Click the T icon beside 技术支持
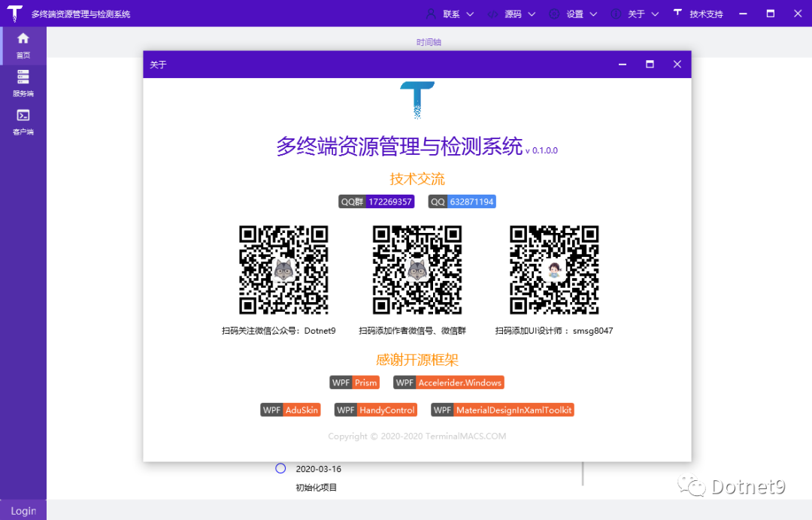This screenshot has height=520, width=812. coord(677,13)
